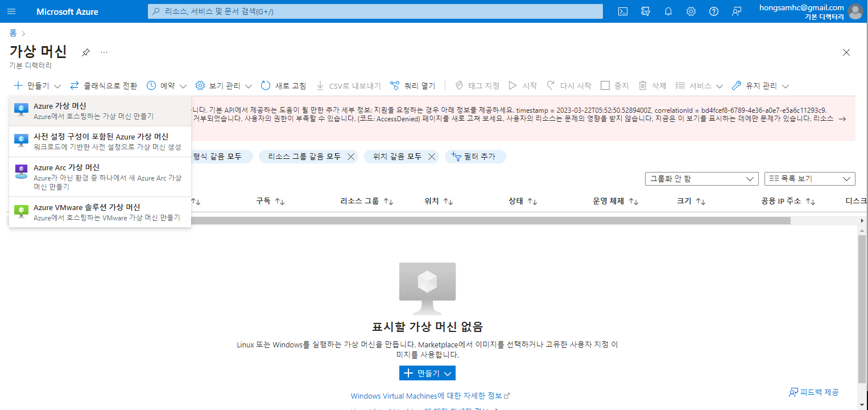Click 피드백 제공 link
868x410 pixels.
pos(813,392)
